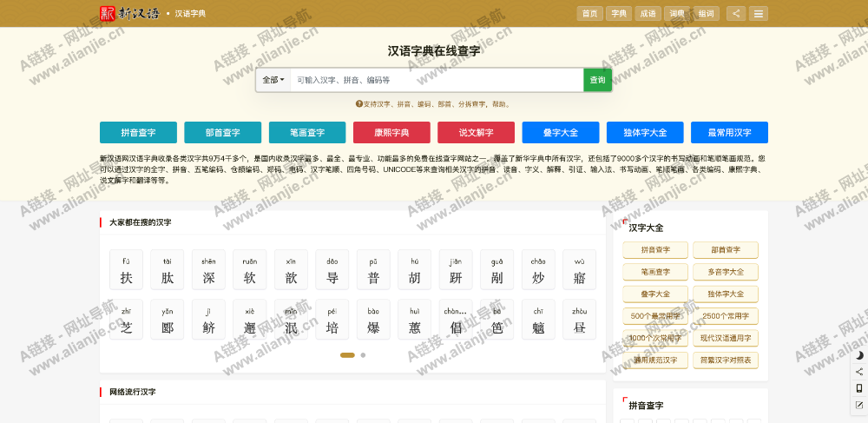
Task: Select the active first carousel page indicator
Action: coord(347,355)
